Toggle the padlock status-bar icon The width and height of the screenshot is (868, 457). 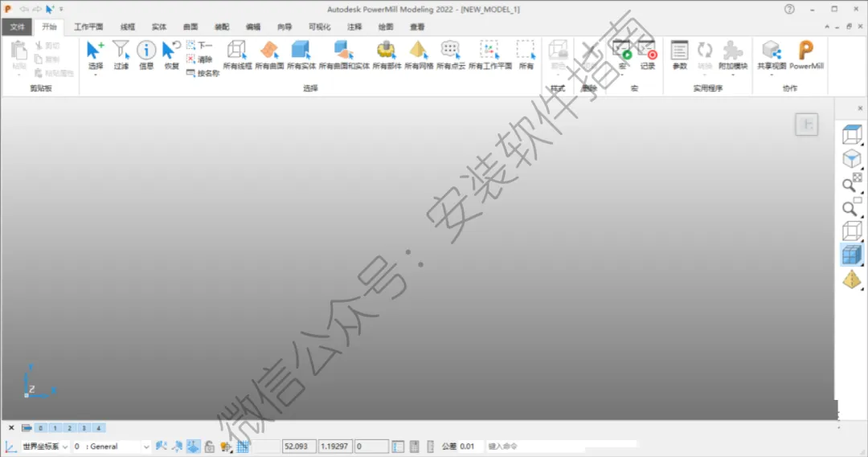209,446
